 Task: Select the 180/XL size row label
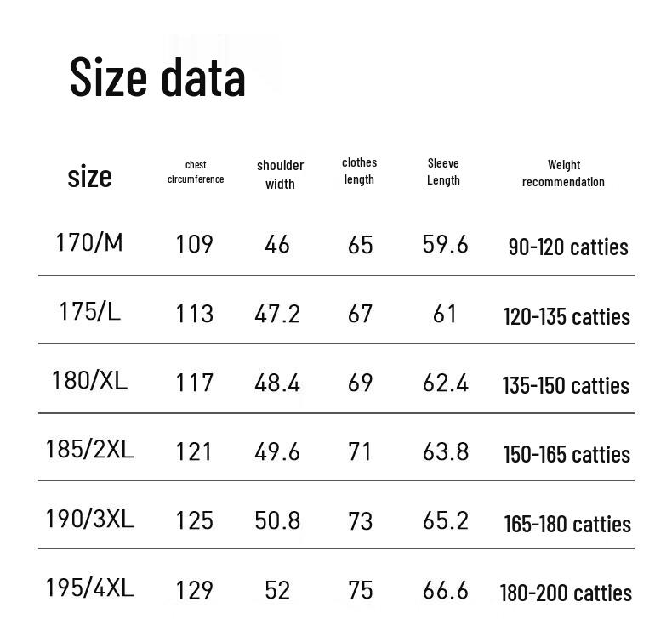89,380
